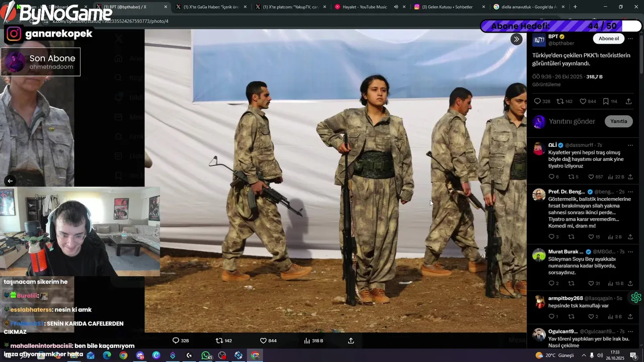Switch to the Gelen Kutusu Sohbetler tab
644x362 pixels.
click(449, 7)
